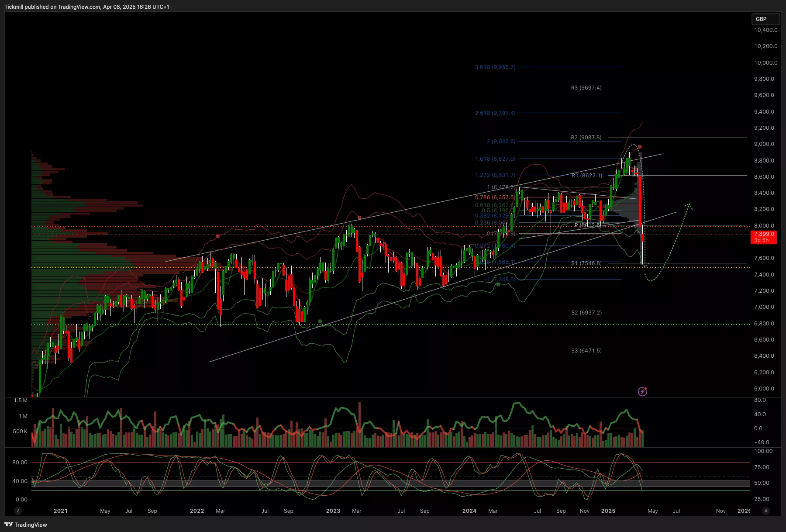
Task: Select the R3 (9697.4) pivot level label
Action: [586, 88]
